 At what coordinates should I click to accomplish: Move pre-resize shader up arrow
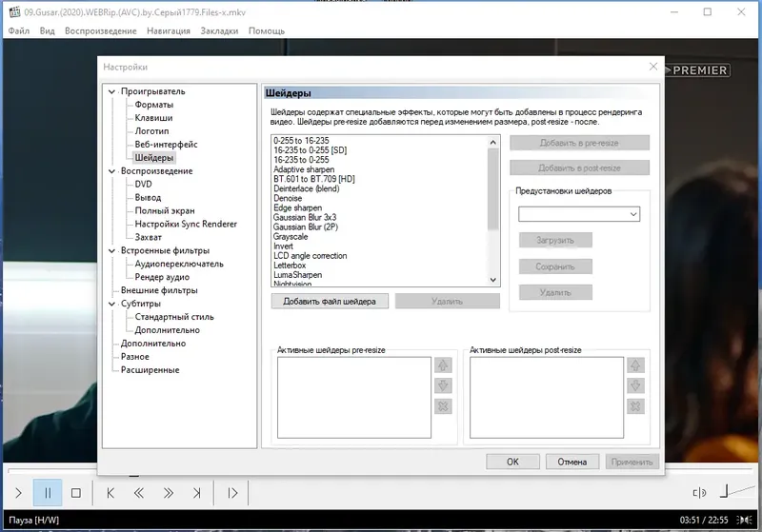tap(443, 365)
